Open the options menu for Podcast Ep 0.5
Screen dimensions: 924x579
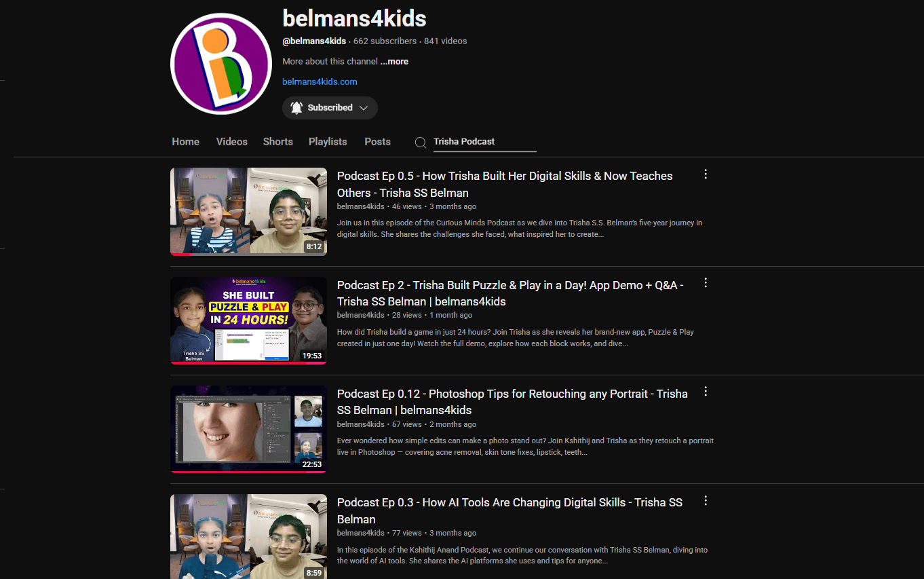pos(706,174)
